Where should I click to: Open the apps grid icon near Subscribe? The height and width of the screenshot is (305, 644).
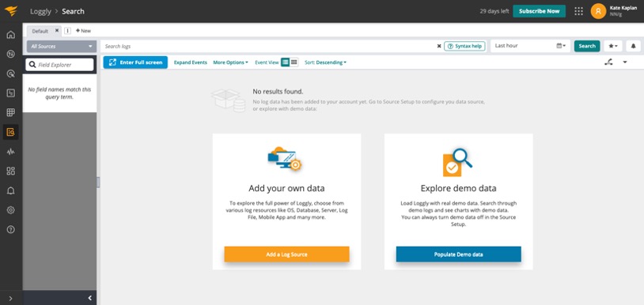578,12
